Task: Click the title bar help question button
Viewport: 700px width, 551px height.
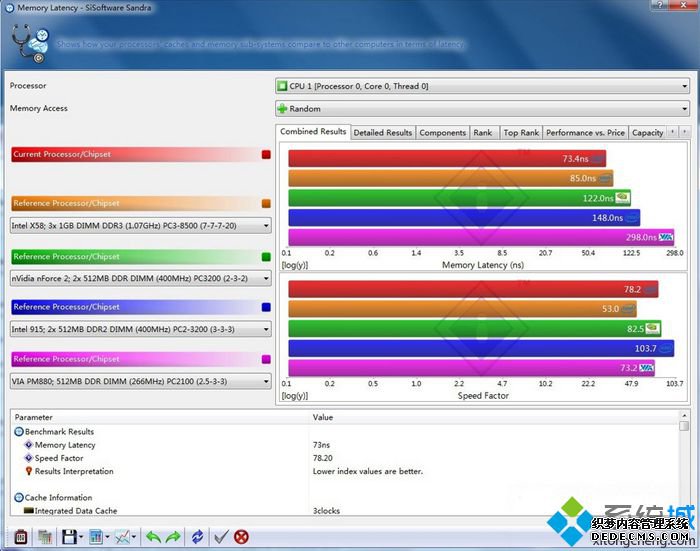Action: point(660,4)
